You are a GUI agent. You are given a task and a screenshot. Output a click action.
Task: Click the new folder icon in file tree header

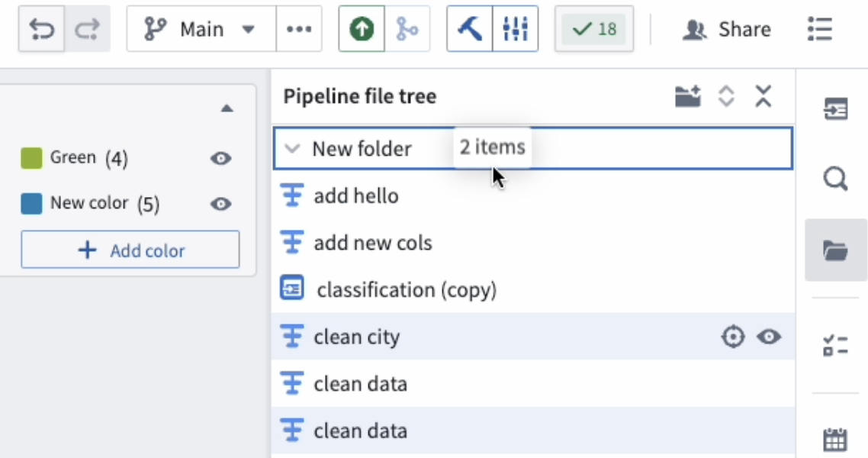pyautogui.click(x=688, y=96)
